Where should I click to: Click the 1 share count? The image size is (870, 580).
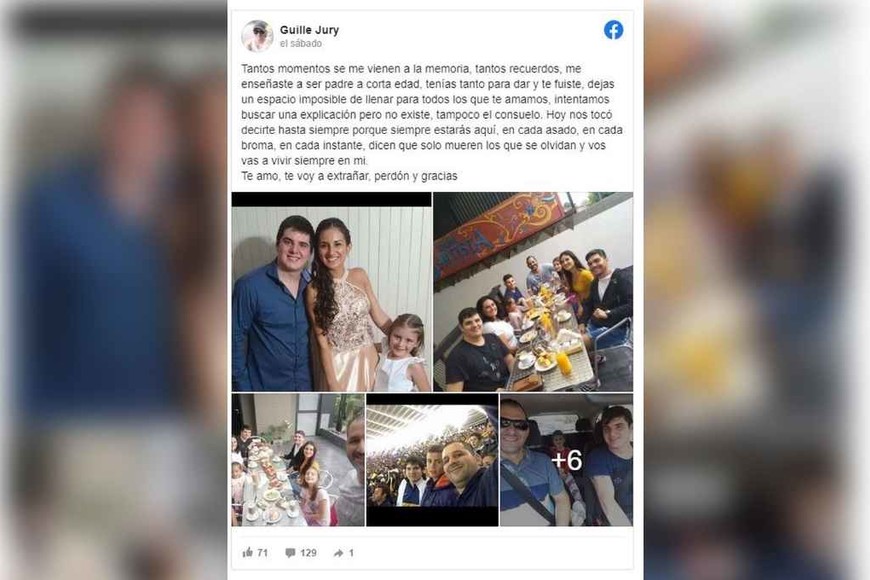[x=351, y=553]
